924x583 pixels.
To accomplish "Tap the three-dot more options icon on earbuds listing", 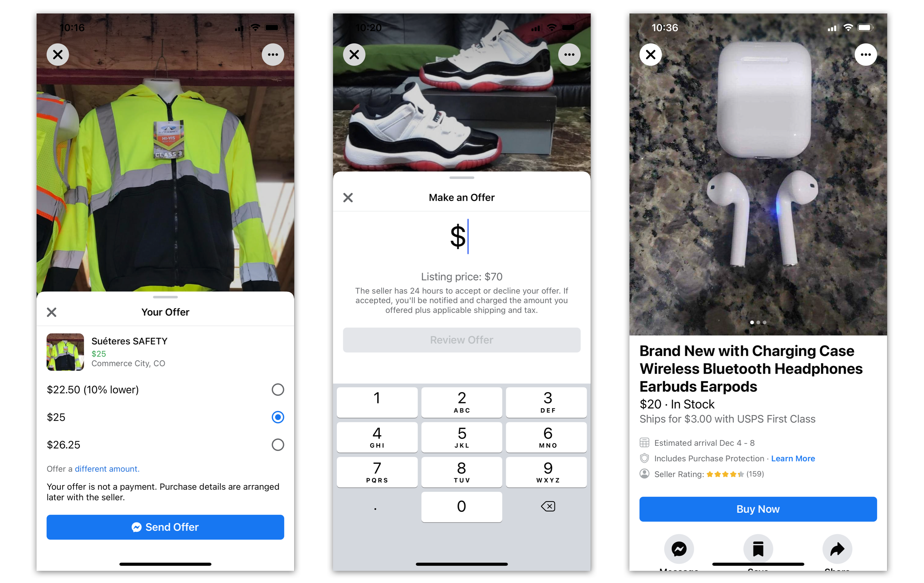I will click(866, 55).
